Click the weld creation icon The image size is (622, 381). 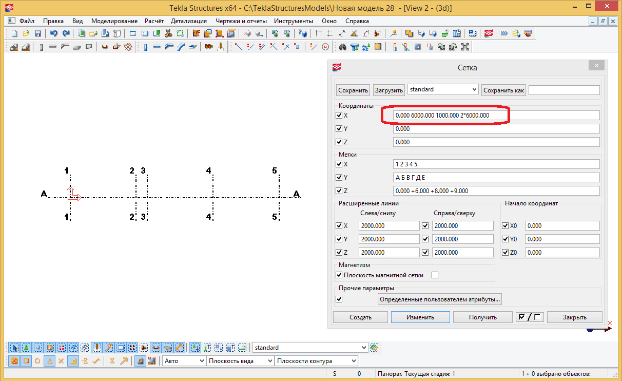coord(221,47)
